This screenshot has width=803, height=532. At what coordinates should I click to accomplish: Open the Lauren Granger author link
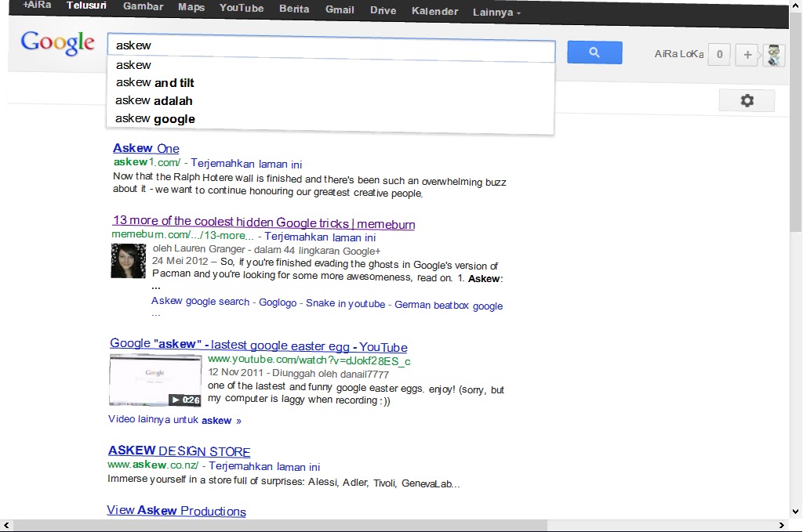click(x=209, y=248)
